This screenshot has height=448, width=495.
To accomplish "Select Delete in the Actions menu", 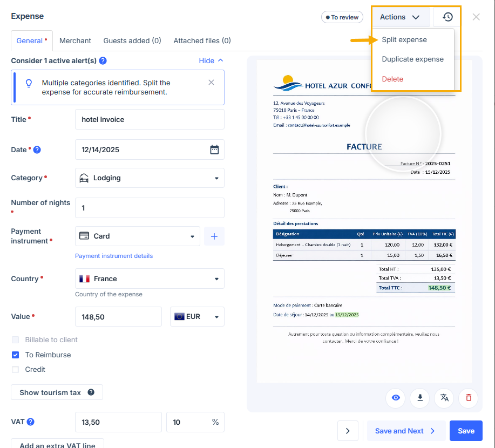I will 392,79.
